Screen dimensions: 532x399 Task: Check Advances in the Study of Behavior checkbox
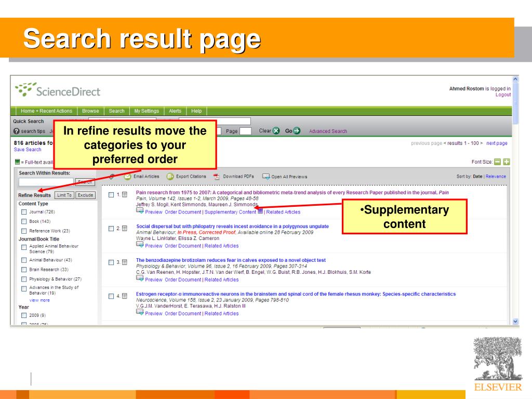[24, 289]
